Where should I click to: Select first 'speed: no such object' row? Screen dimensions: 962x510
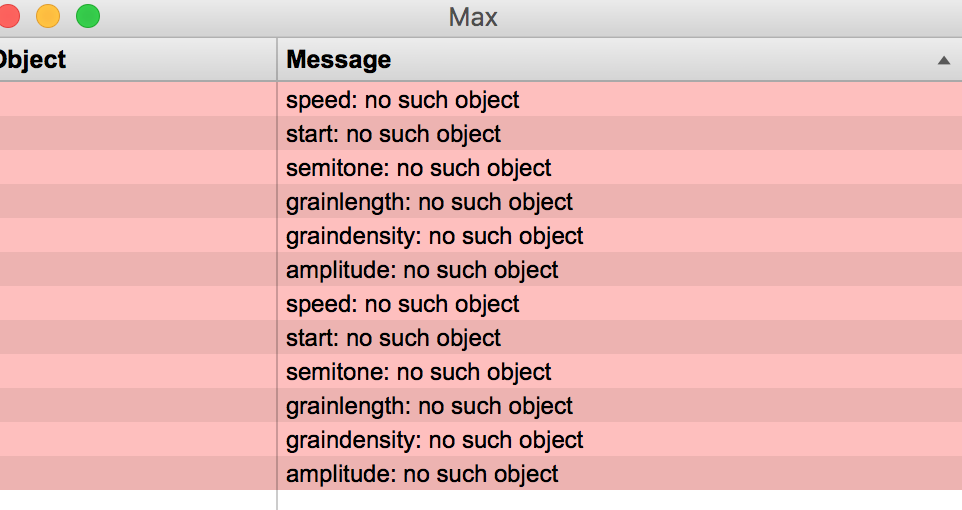coord(481,99)
